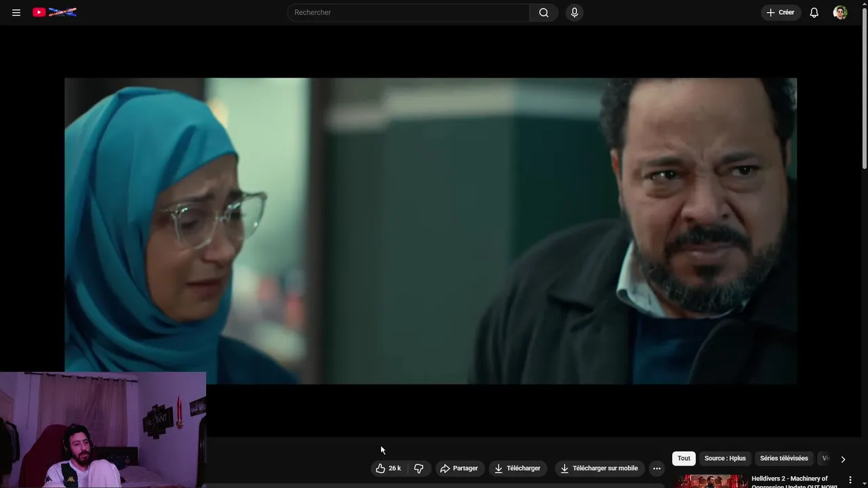Open the Créer button

(x=781, y=12)
